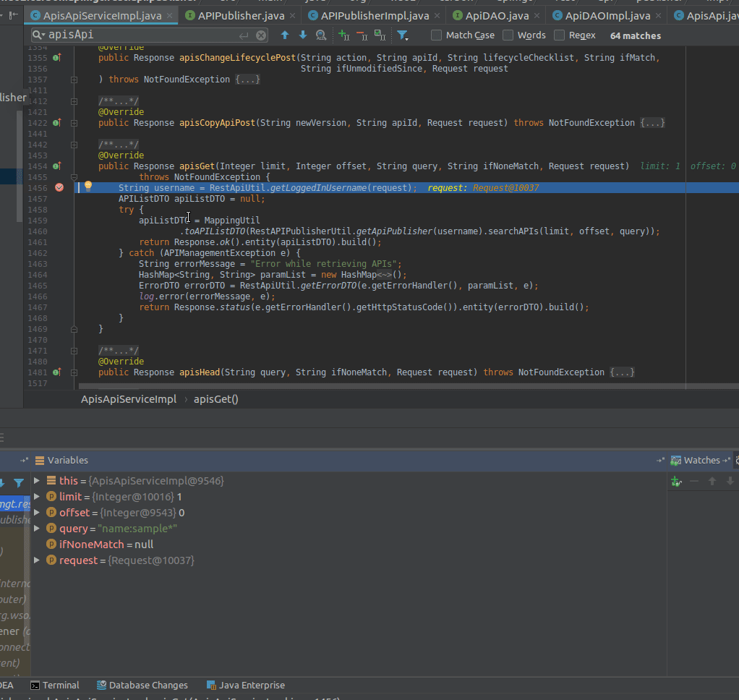The image size is (739, 700).
Task: Collapse apisGet method fold at line 1455
Action: click(x=74, y=177)
